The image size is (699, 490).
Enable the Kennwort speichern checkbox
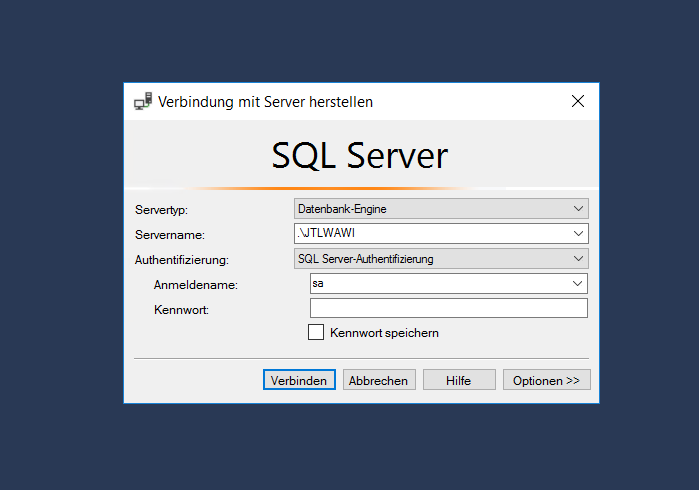tap(316, 332)
